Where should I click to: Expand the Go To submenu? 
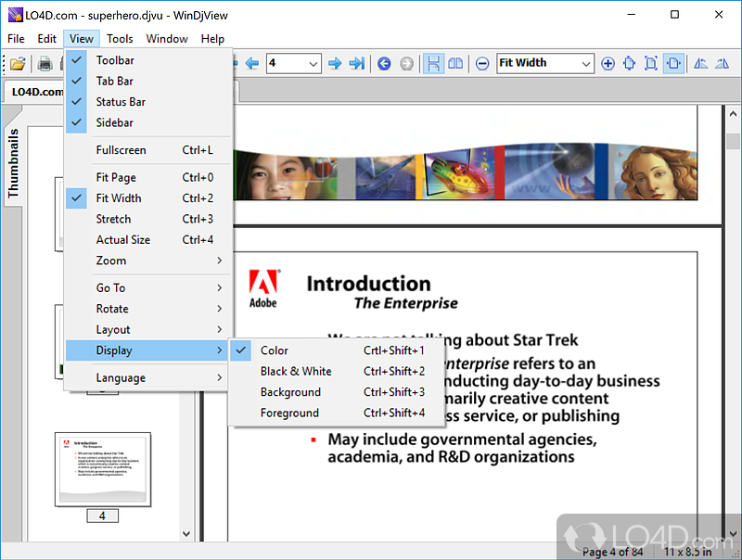(x=148, y=288)
